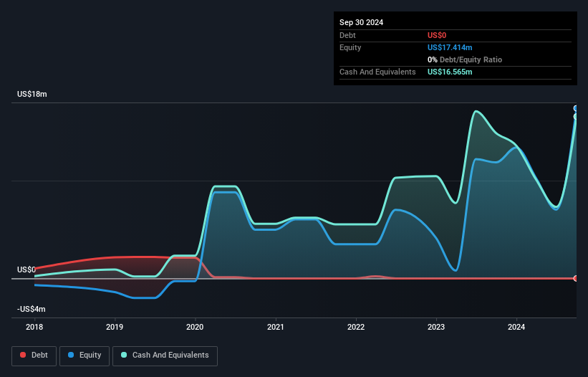The image size is (588, 377).
Task: Click the 2020 x-axis label
Action: [x=195, y=327]
